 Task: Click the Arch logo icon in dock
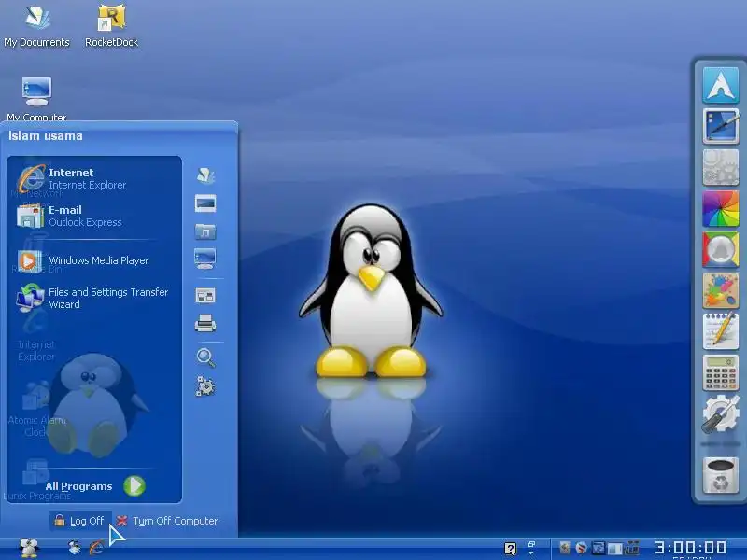(720, 85)
